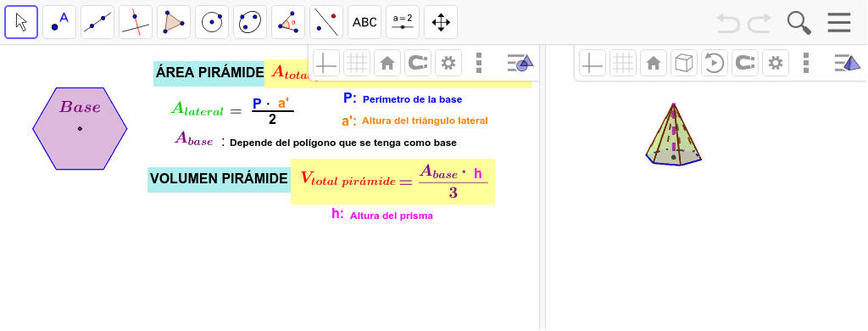
Task: Choose the Perpendicular Line tool
Action: (x=136, y=22)
